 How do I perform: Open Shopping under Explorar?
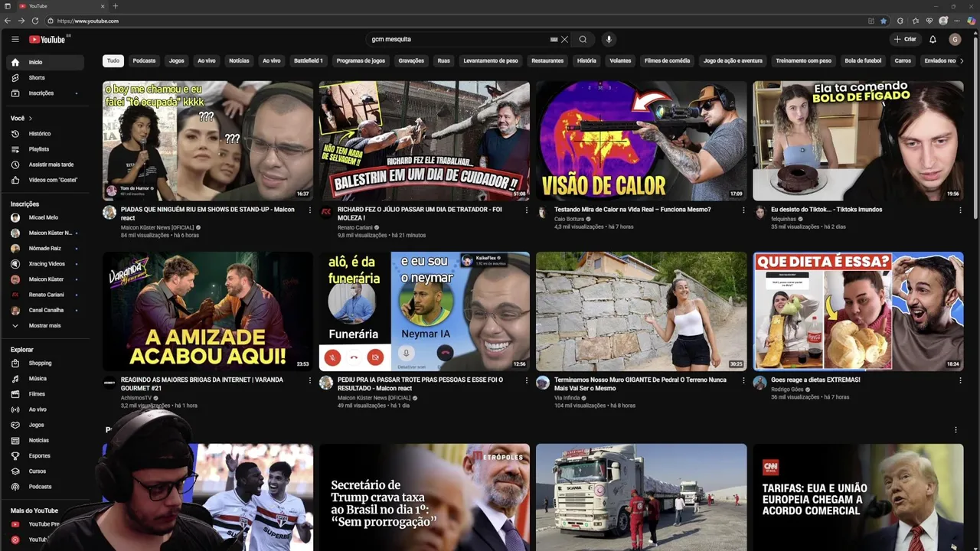(45, 364)
